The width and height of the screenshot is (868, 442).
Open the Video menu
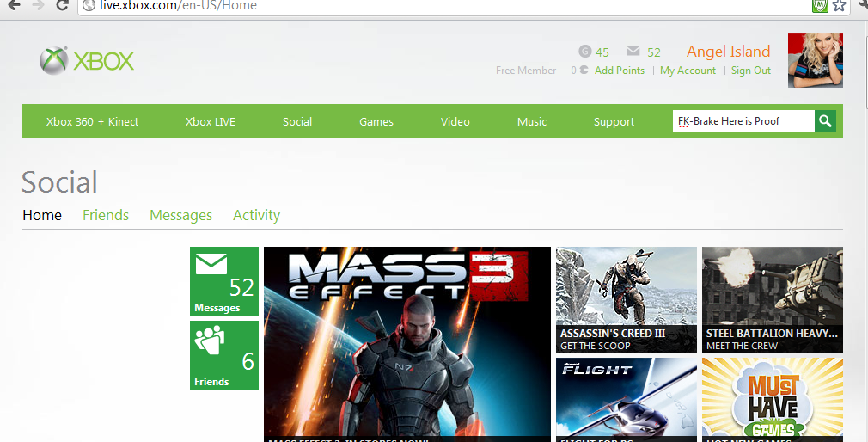click(x=455, y=121)
